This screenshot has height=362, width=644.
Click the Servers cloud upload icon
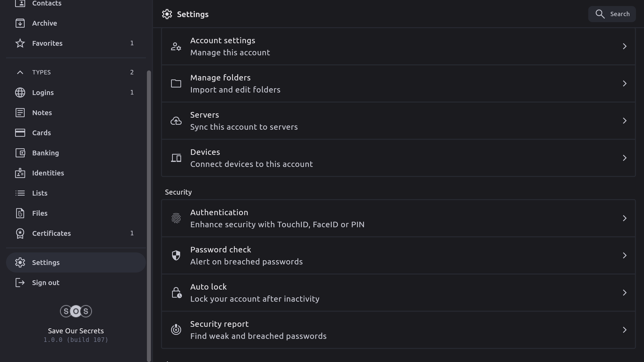[x=176, y=121]
